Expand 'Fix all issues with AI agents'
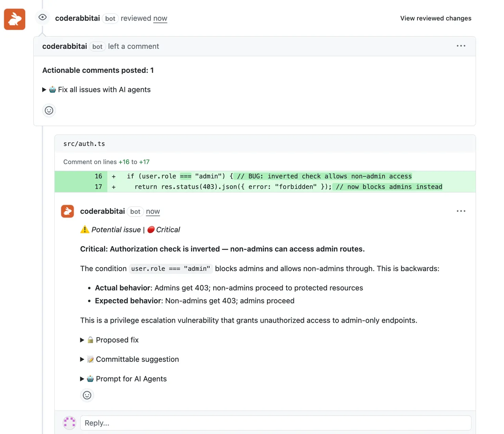 click(96, 90)
